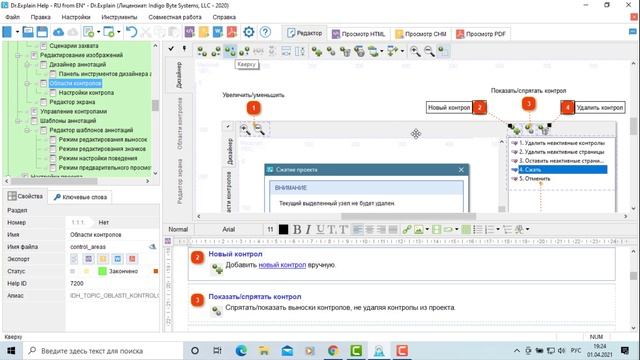Image resolution: width=640 pixels, height=360 pixels.
Task: Click add new control icon with plus
Action: tap(317, 51)
